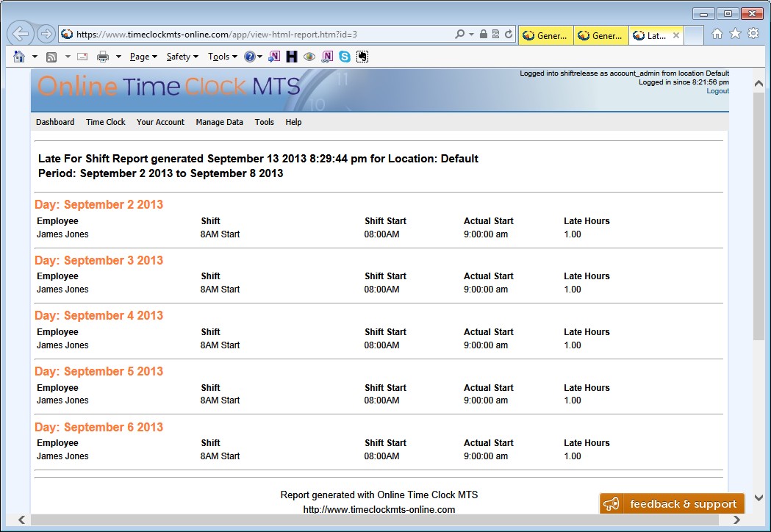Expand the address bar search dropdown arrow
The width and height of the screenshot is (771, 532).
point(471,34)
